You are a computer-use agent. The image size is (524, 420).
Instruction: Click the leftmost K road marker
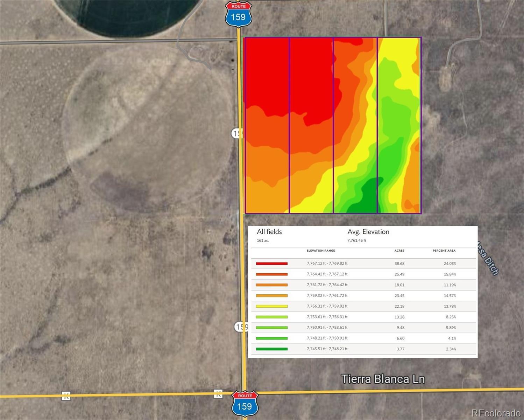(66, 396)
